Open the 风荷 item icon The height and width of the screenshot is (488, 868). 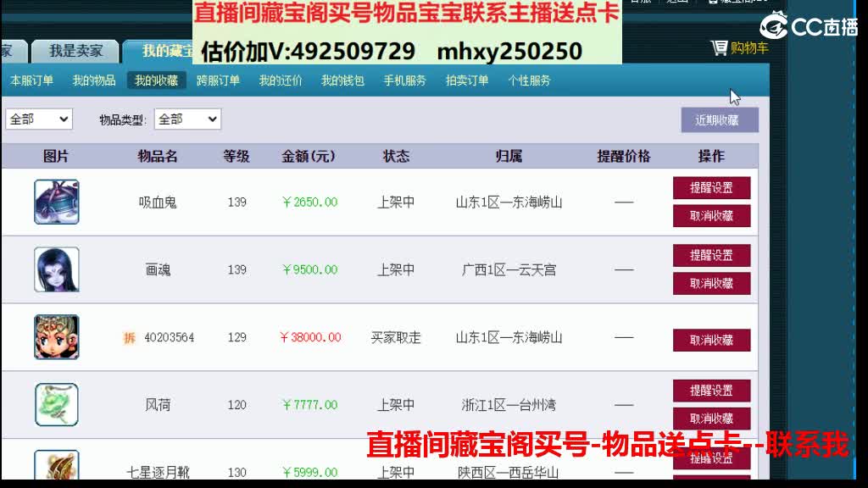click(56, 404)
